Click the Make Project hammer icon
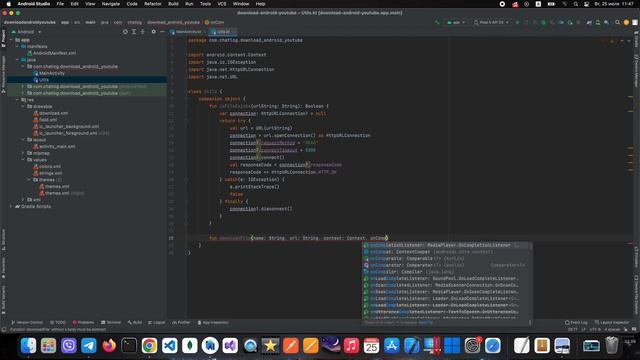 coord(437,22)
